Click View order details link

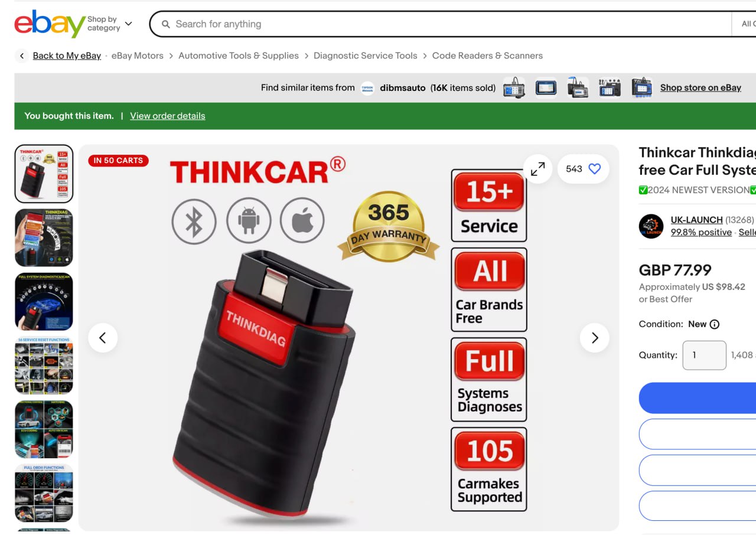[168, 116]
